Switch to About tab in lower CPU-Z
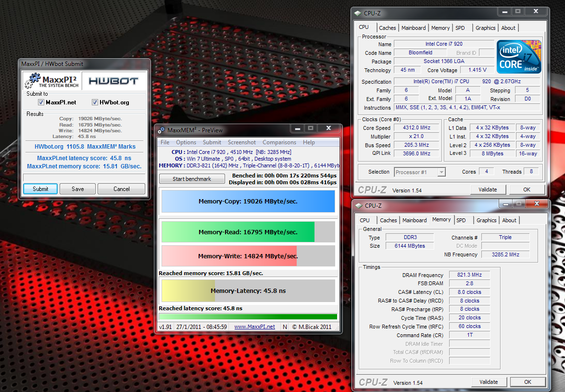 pyautogui.click(x=509, y=220)
